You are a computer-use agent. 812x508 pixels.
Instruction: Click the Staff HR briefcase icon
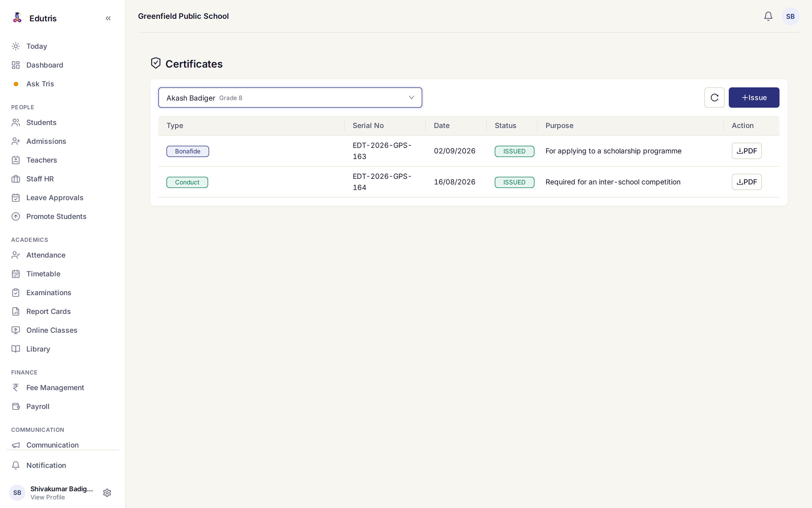pyautogui.click(x=16, y=179)
